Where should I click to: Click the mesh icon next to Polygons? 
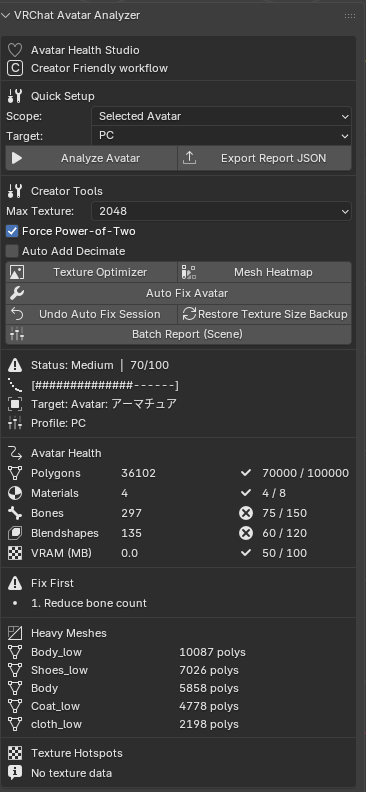16,473
